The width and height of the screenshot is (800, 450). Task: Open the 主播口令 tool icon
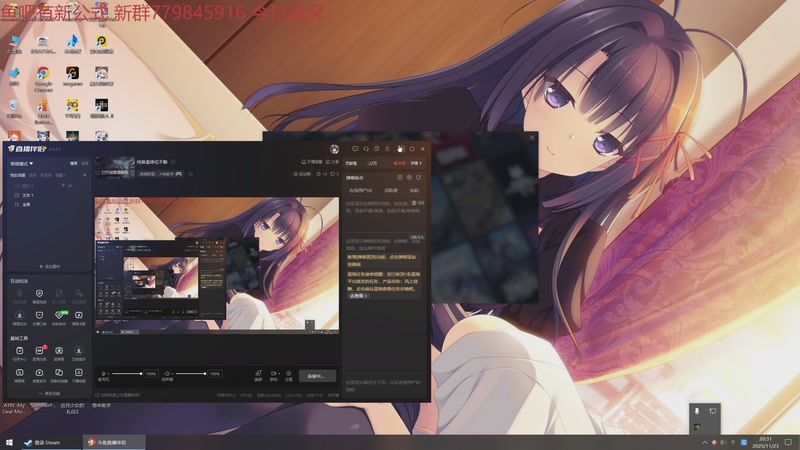39,315
